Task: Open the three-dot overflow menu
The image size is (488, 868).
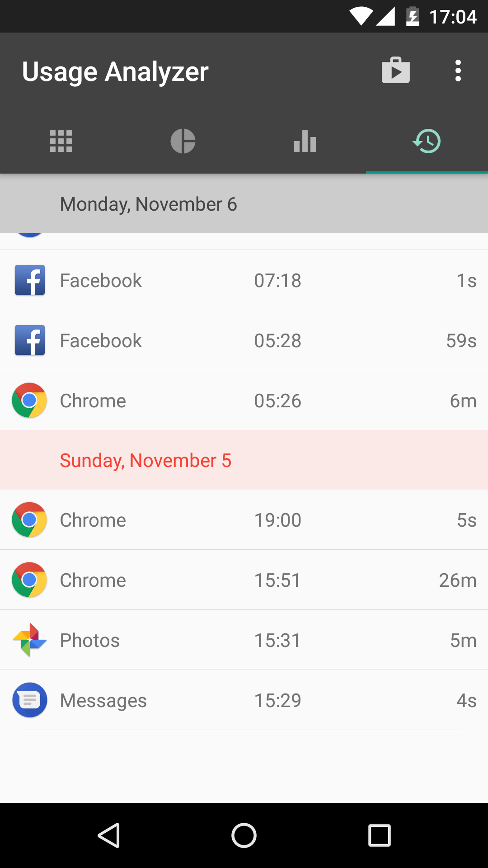Action: 458,71
